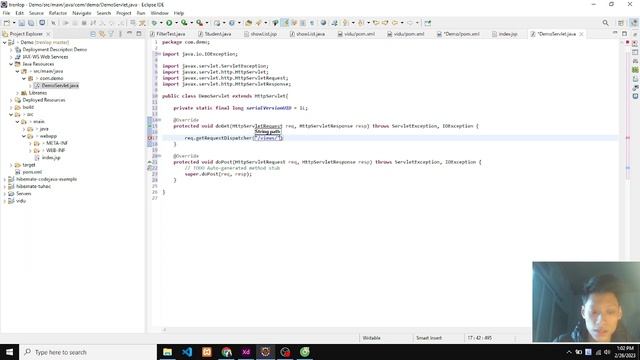The width and height of the screenshot is (640, 360).
Task: Toggle Mark Occurrences in the toolbar
Action: [284, 23]
